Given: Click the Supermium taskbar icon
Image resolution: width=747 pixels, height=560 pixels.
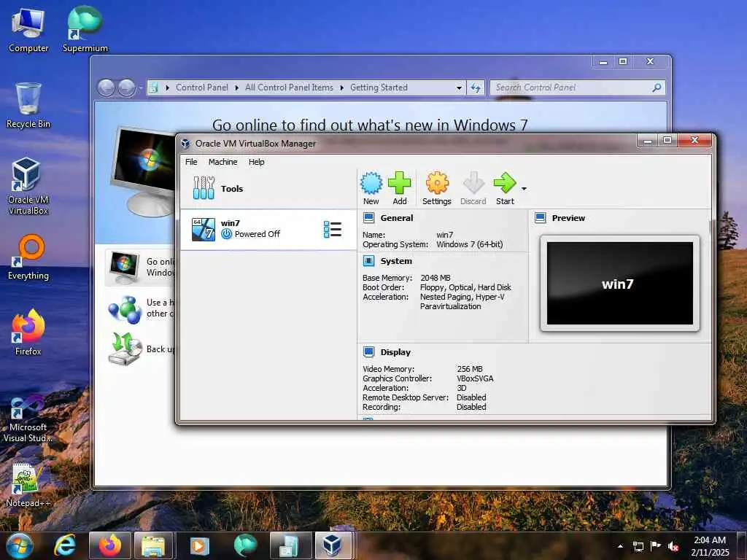Looking at the screenshot, I should pyautogui.click(x=245, y=545).
